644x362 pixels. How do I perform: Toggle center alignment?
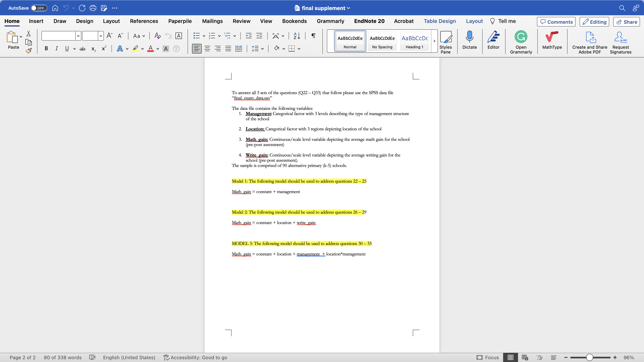click(207, 48)
